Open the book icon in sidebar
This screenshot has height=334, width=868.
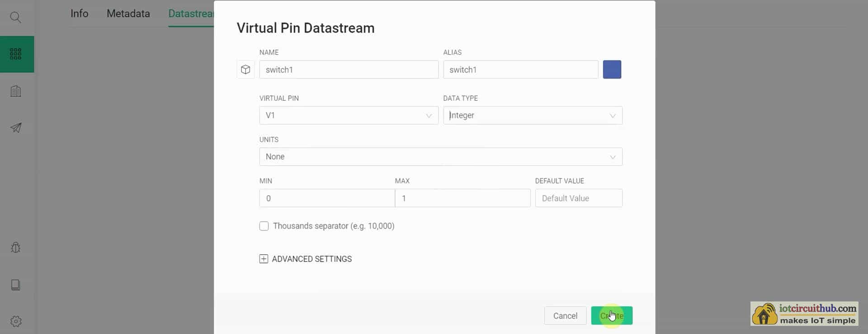tap(16, 285)
